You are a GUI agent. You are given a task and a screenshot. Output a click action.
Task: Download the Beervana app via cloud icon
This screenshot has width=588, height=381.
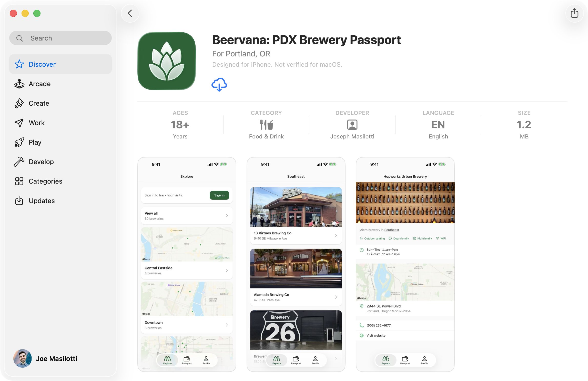(219, 85)
